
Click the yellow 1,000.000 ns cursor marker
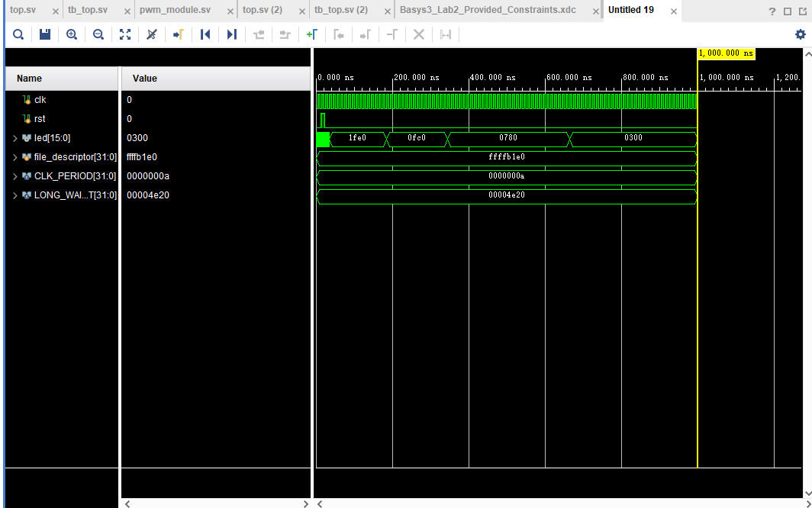[726, 53]
